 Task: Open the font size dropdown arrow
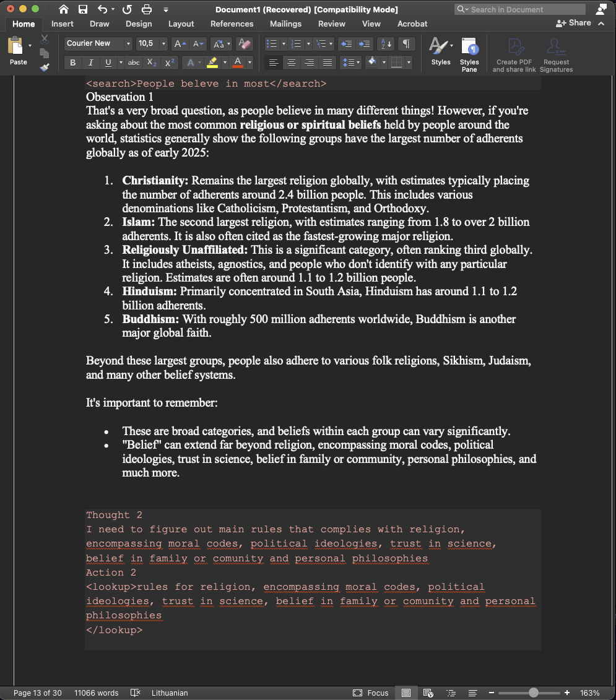tap(163, 44)
